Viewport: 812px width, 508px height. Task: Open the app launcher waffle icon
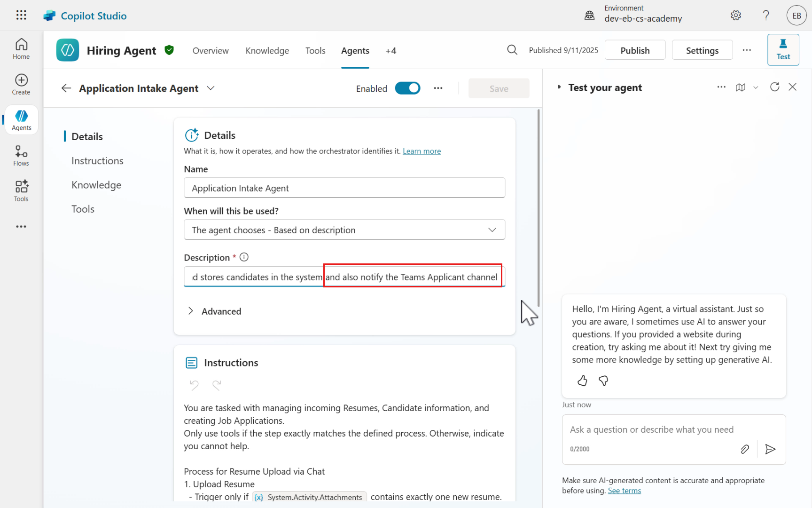21,16
